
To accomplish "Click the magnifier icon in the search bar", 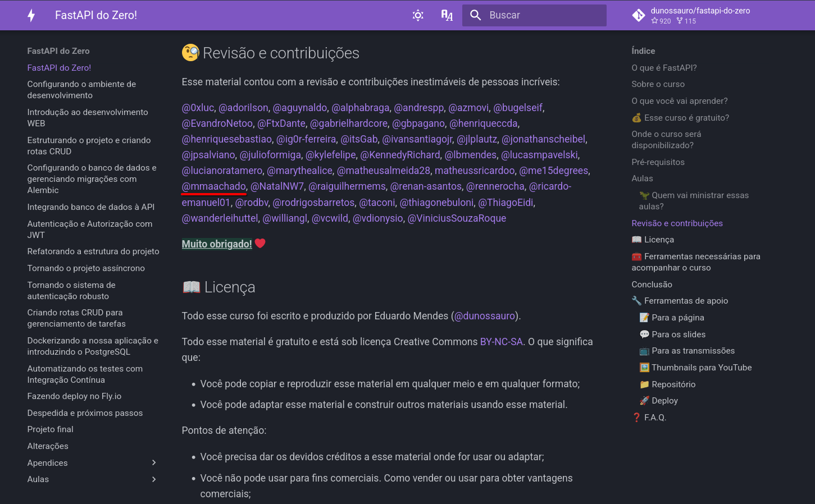I will [x=475, y=15].
